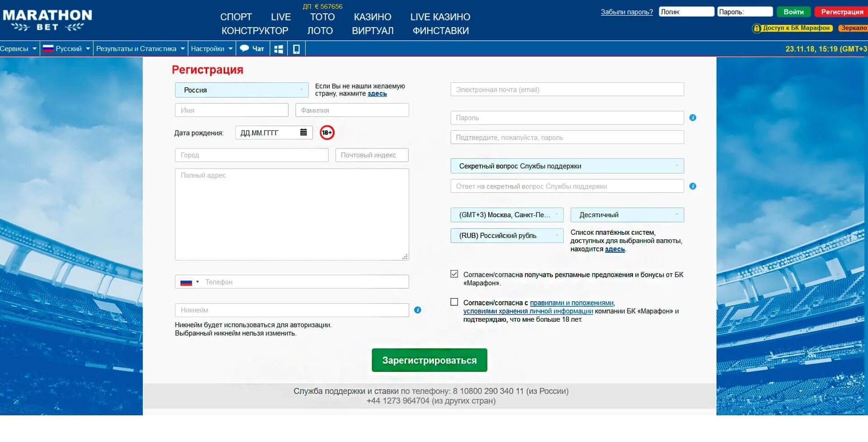868x442 pixels.
Task: Click the confirm password field
Action: [567, 138]
